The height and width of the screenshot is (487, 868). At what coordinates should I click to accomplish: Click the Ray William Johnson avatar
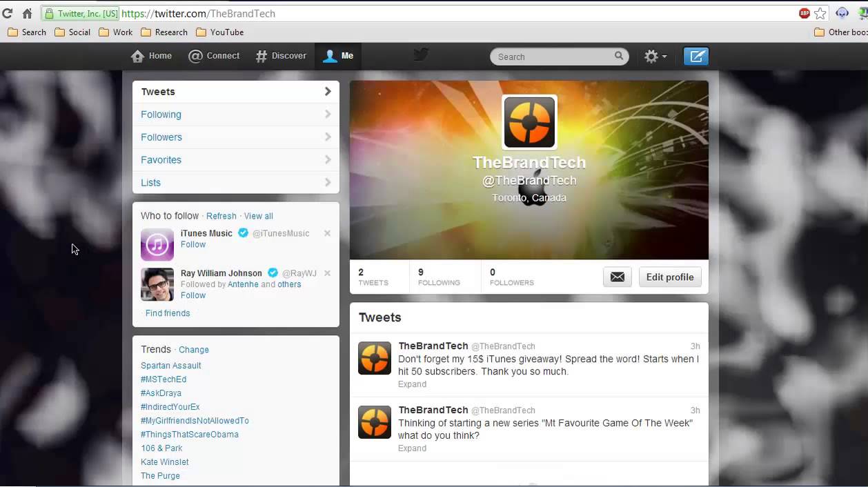[x=157, y=284]
